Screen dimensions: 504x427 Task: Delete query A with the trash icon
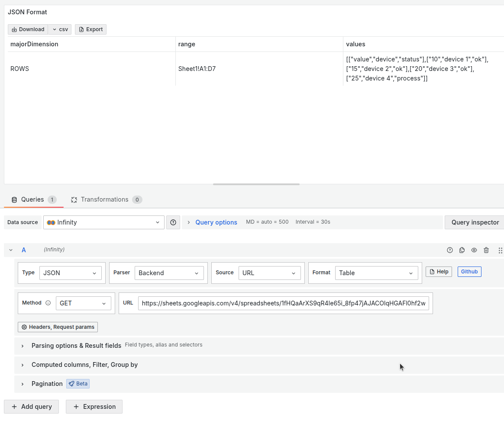coord(486,250)
